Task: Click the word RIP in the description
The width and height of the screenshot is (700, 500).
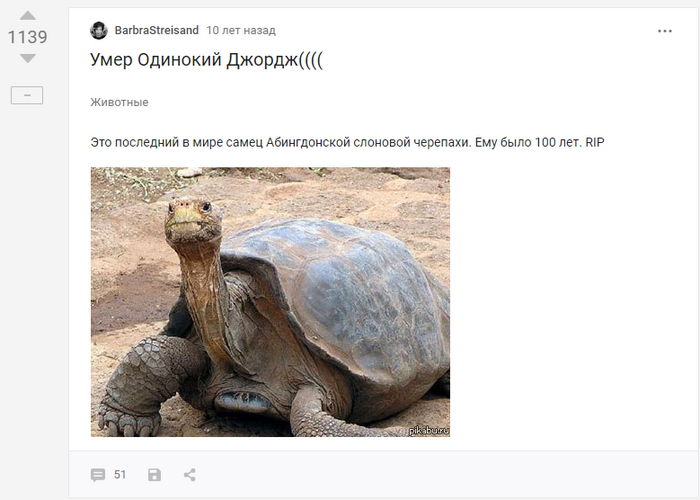Action: 595,142
